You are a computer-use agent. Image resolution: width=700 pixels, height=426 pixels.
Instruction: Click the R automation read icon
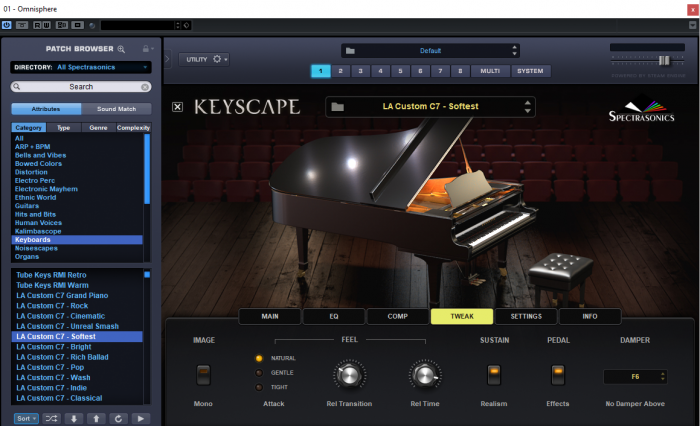tap(37, 25)
